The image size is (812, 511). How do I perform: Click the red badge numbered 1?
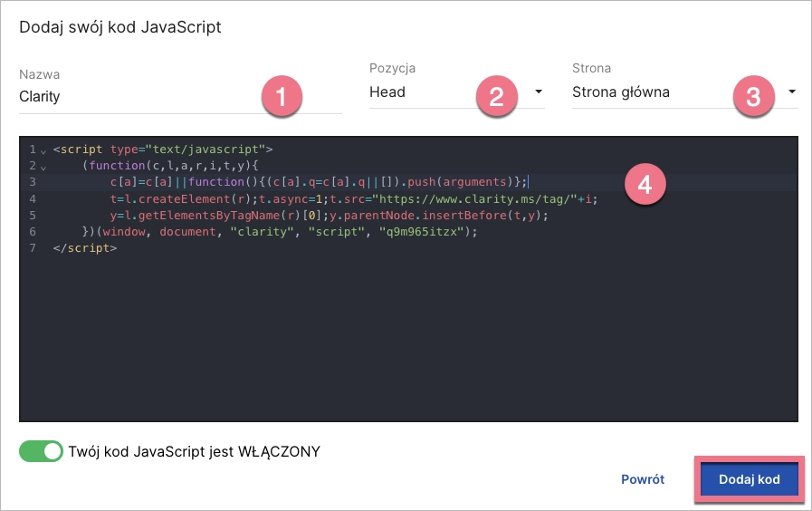pos(282,96)
